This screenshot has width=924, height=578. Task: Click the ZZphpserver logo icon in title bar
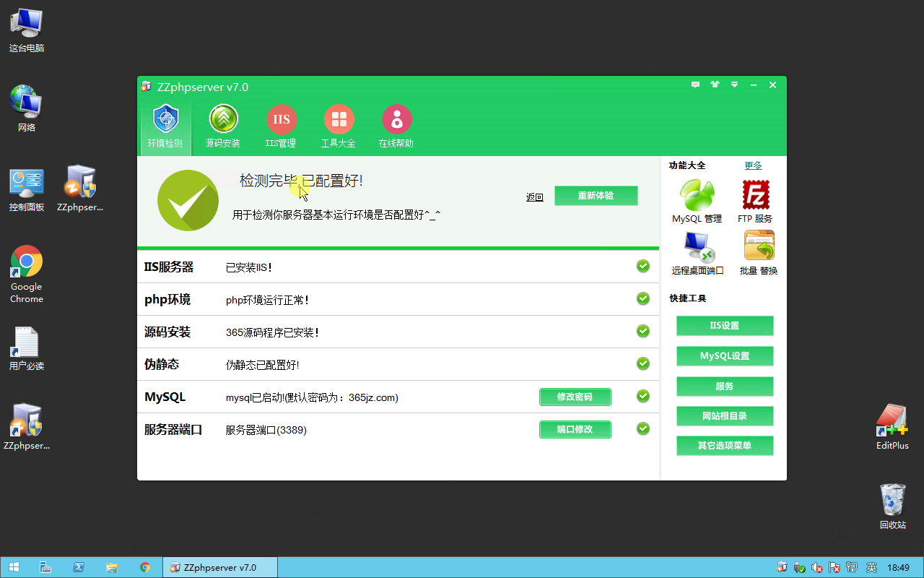tap(147, 87)
